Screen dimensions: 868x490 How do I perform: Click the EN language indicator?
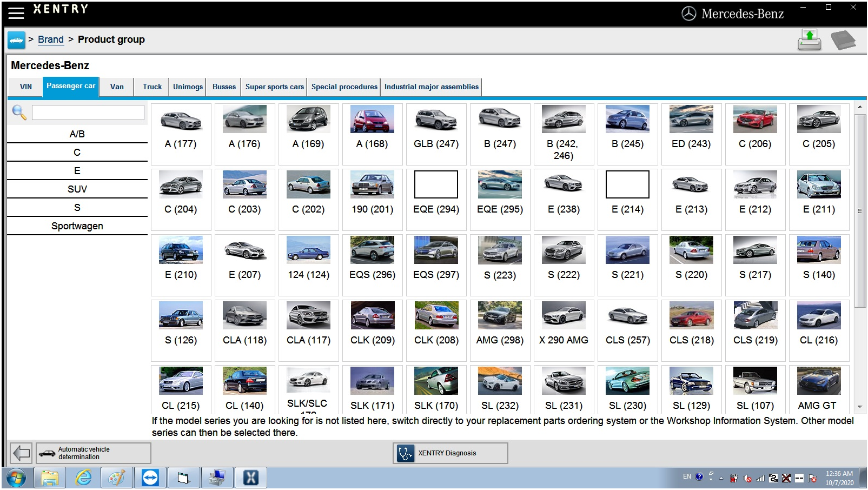(687, 476)
